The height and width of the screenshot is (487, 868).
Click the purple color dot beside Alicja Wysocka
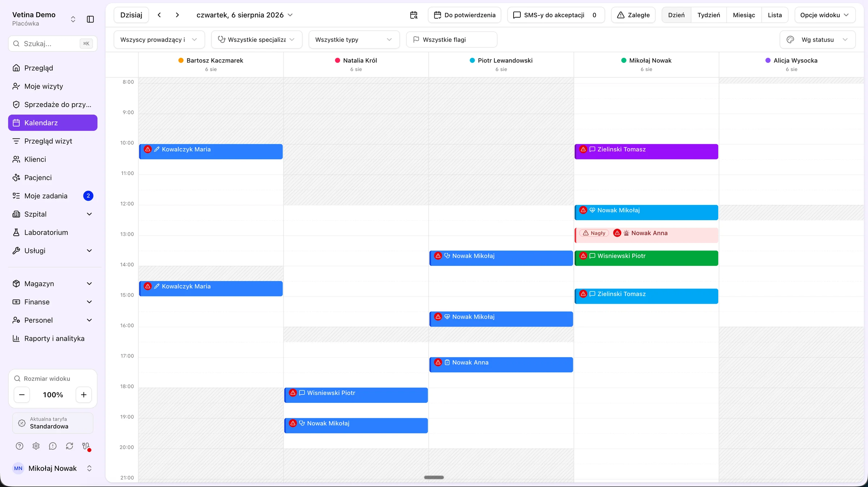point(768,60)
